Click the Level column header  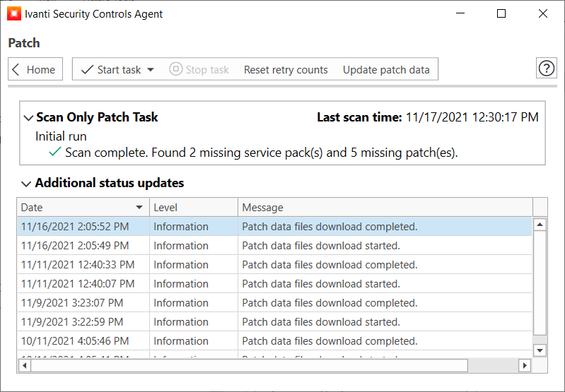coord(194,208)
